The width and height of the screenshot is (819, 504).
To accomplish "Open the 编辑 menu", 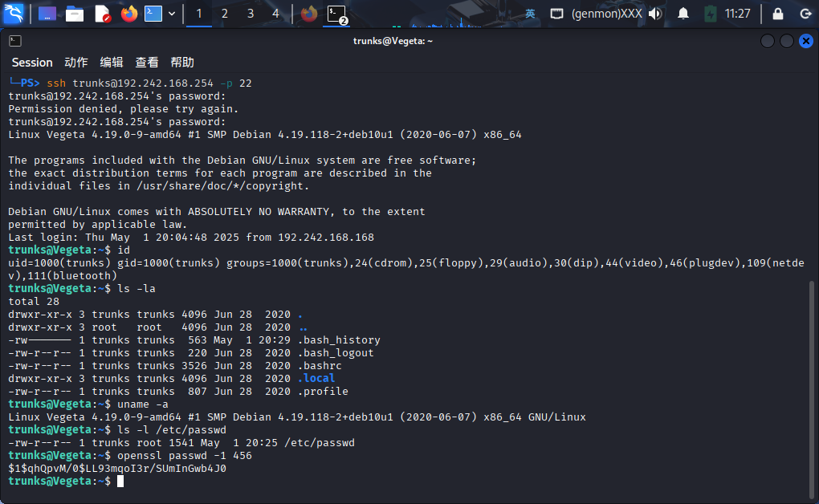I will pos(112,62).
